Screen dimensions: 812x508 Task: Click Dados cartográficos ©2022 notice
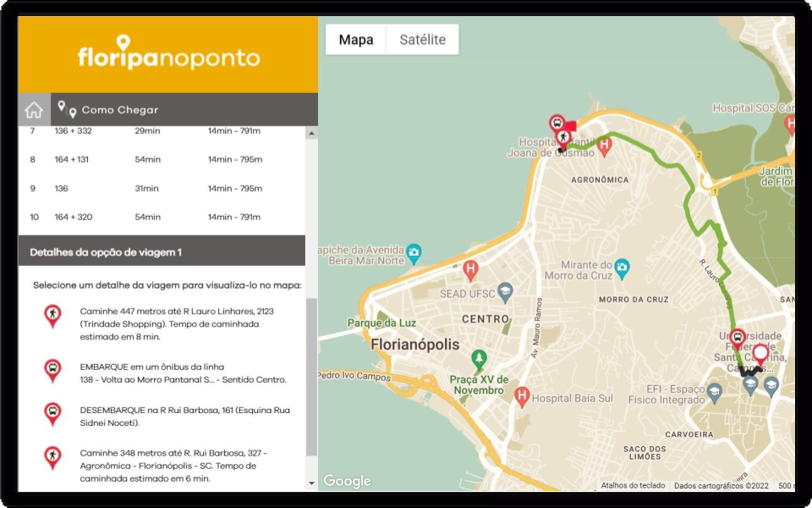click(721, 486)
